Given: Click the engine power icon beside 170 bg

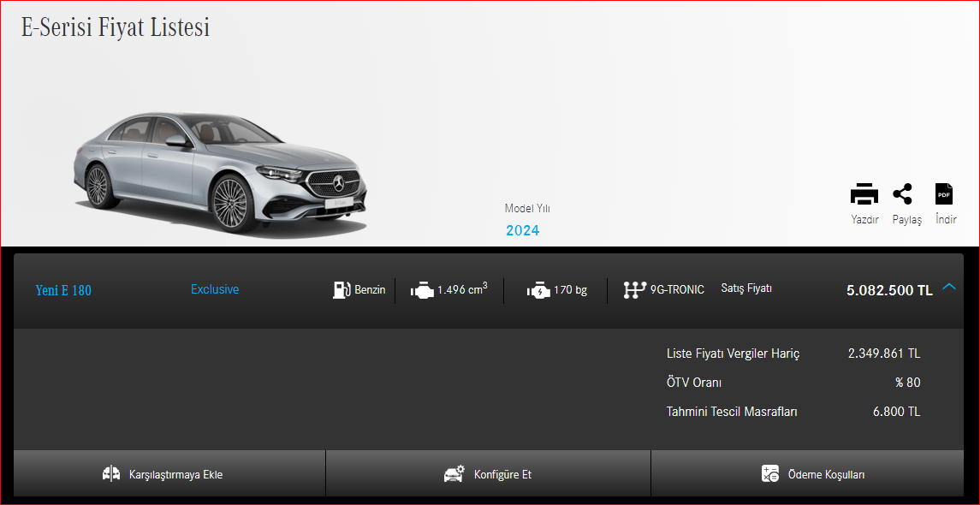Looking at the screenshot, I should (x=538, y=291).
